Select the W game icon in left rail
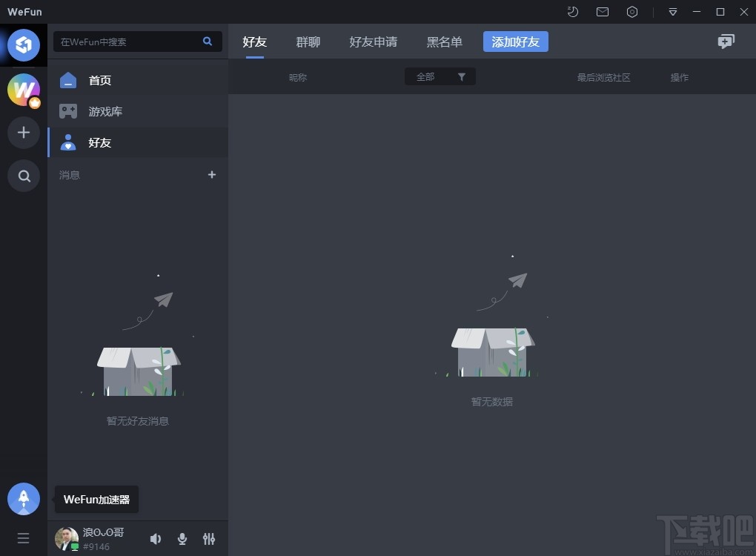 23,90
